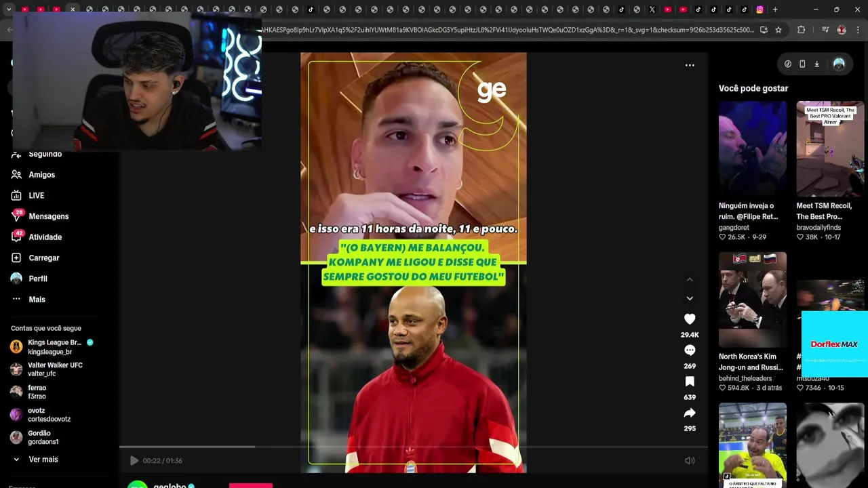Open the bravodailyfinds author name
This screenshot has width=868, height=488.
tap(820, 228)
